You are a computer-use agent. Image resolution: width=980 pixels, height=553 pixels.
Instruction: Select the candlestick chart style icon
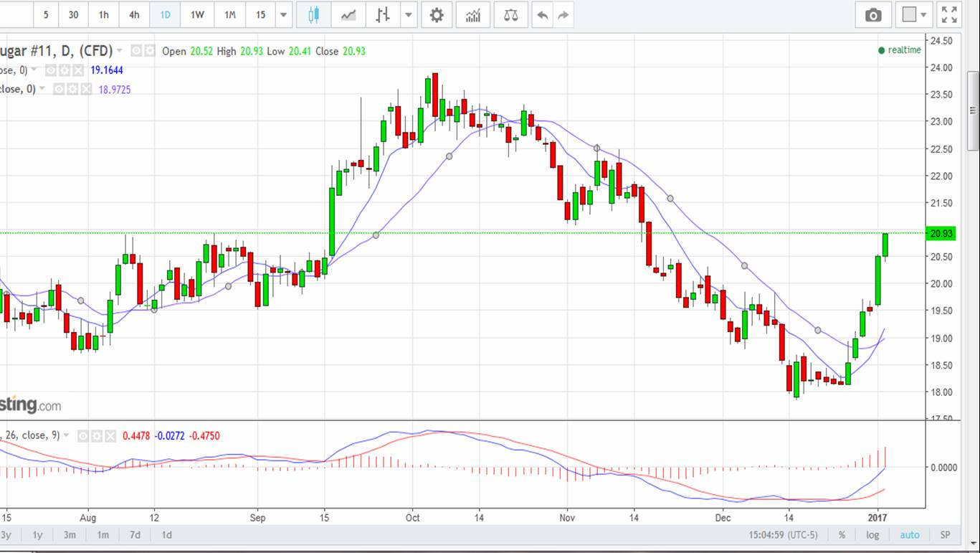tap(313, 15)
